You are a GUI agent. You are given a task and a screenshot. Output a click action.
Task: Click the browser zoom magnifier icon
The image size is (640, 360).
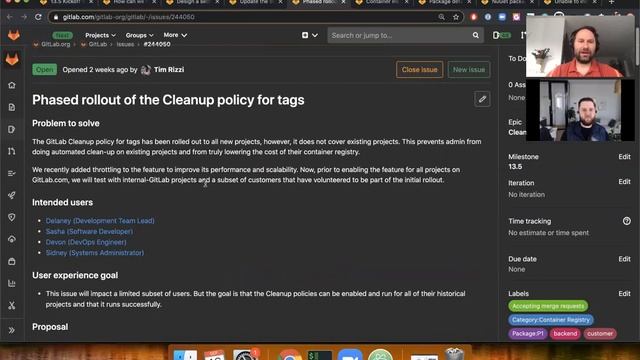coord(441,17)
